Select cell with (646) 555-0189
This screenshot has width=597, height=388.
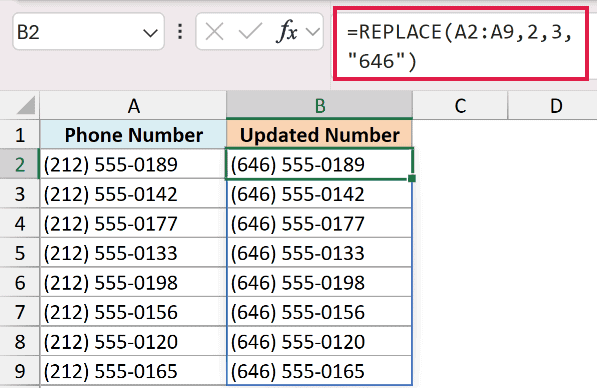[x=319, y=164]
